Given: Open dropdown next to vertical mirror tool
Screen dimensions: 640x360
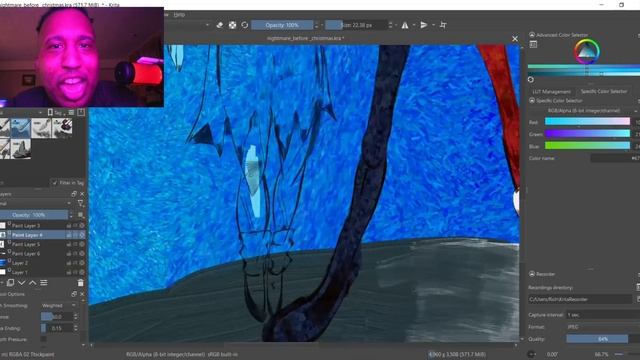Looking at the screenshot, I should pos(433,25).
